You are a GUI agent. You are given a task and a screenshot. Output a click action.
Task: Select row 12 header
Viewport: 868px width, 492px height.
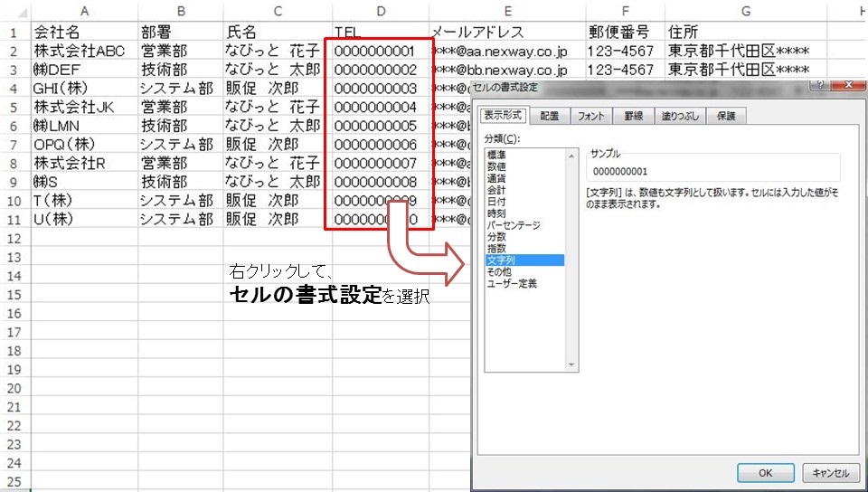click(14, 239)
